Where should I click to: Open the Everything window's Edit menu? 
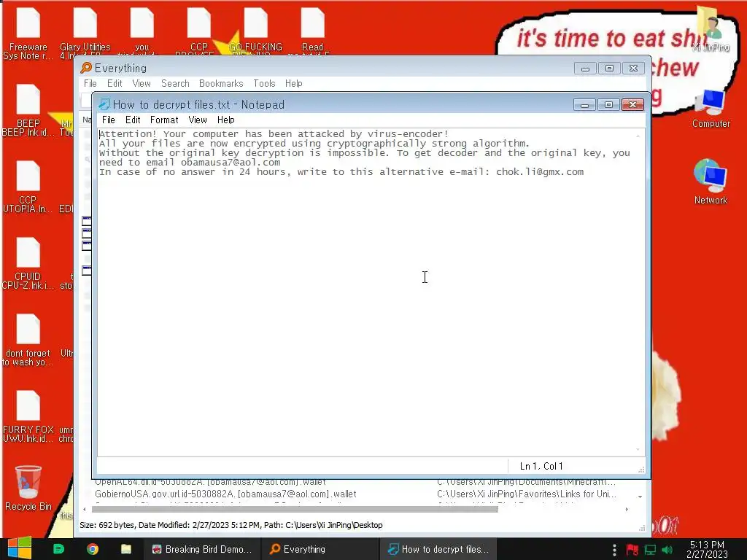[115, 83]
